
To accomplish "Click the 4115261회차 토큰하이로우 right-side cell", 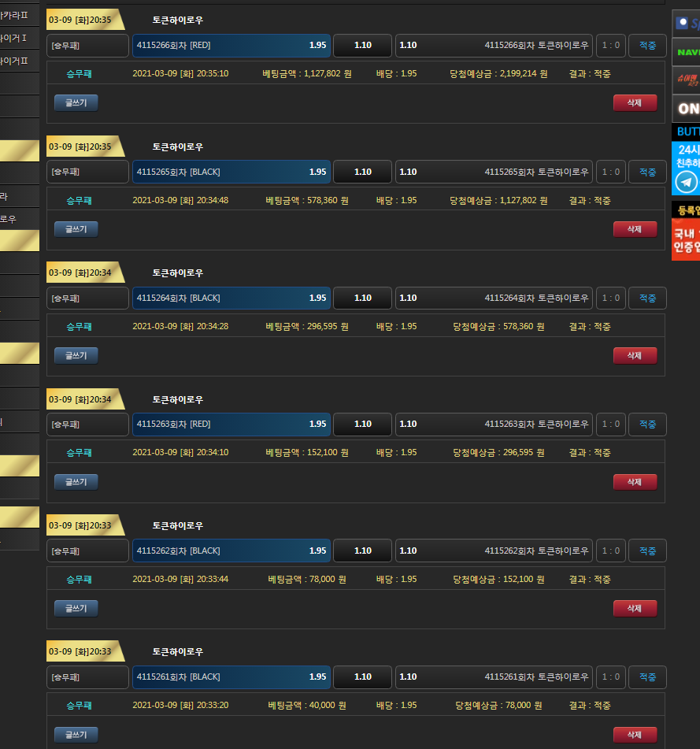I will [494, 677].
